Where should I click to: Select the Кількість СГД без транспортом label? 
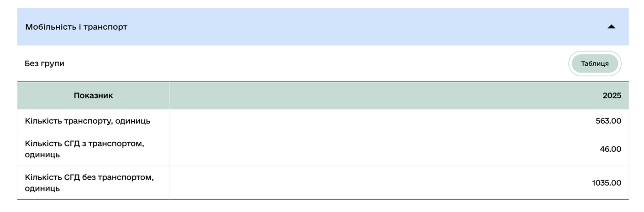click(89, 177)
